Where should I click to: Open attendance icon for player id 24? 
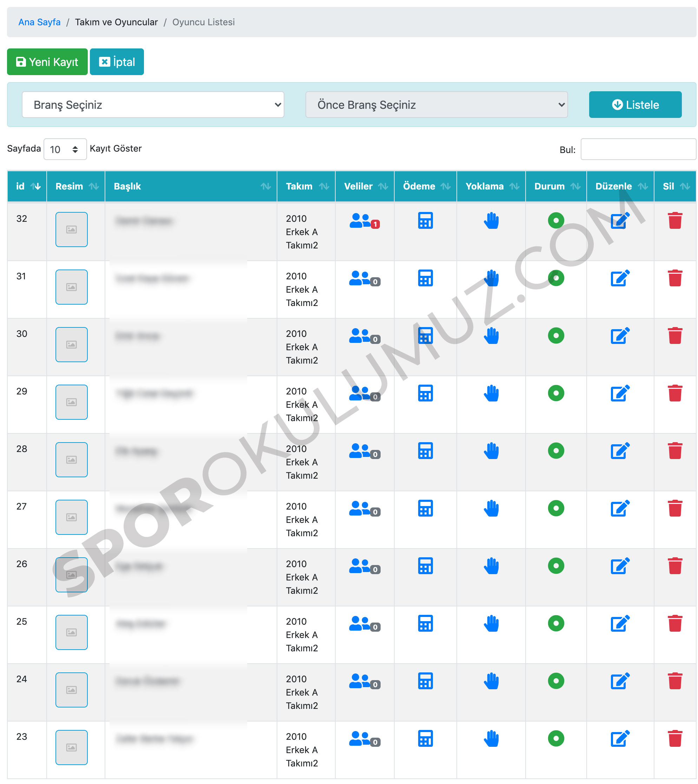tap(491, 681)
